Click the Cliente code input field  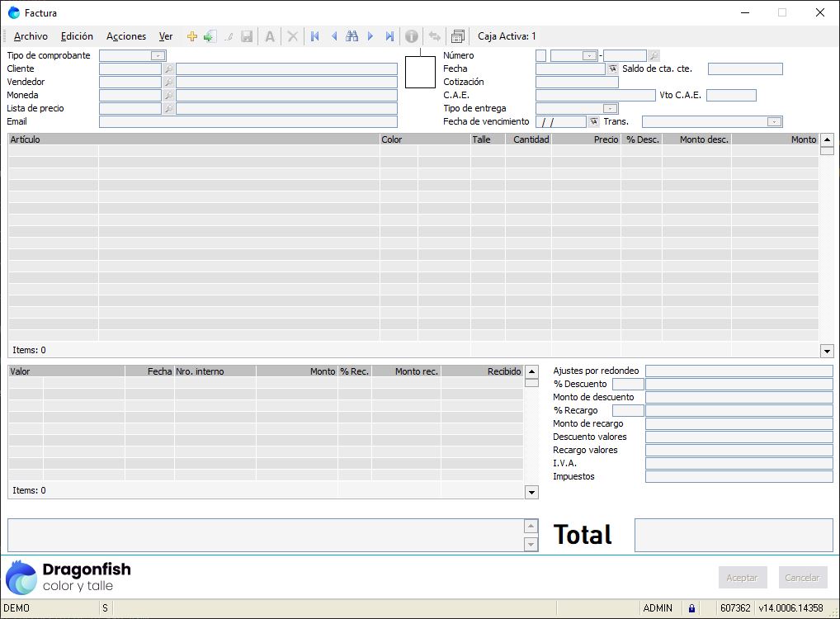pos(130,69)
